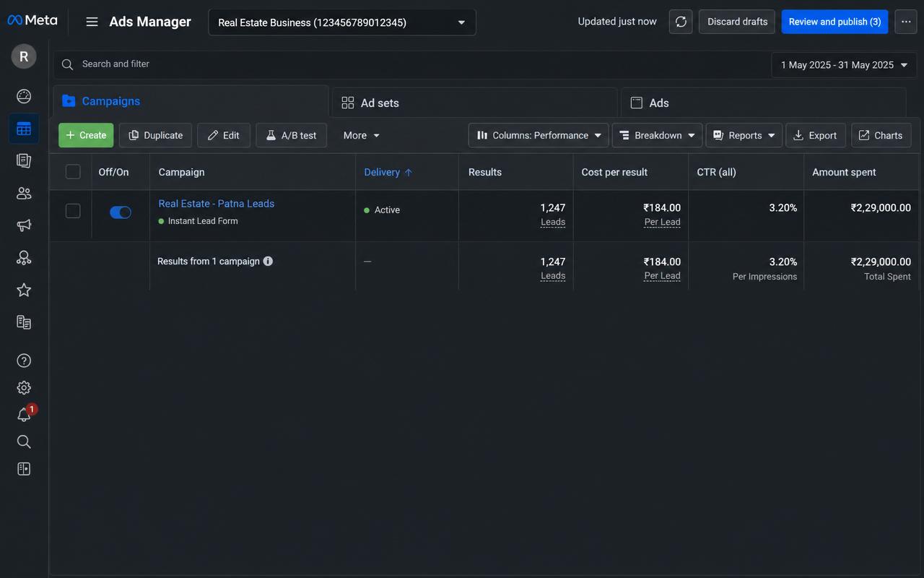The height and width of the screenshot is (578, 924).
Task: Switch to the Ad sets tab
Action: (475, 103)
